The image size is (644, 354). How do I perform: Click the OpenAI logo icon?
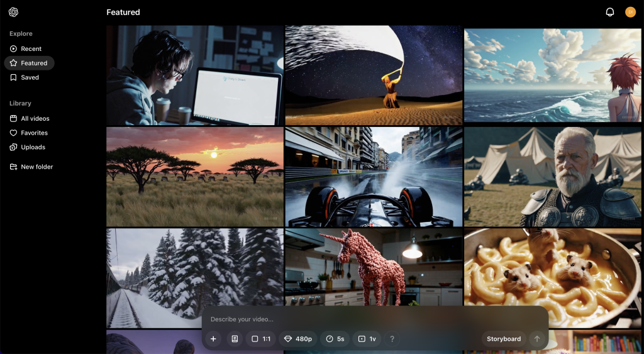click(x=13, y=12)
